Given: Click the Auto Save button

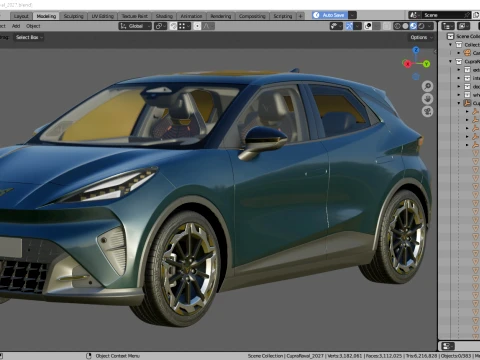Looking at the screenshot, I should pyautogui.click(x=330, y=15).
